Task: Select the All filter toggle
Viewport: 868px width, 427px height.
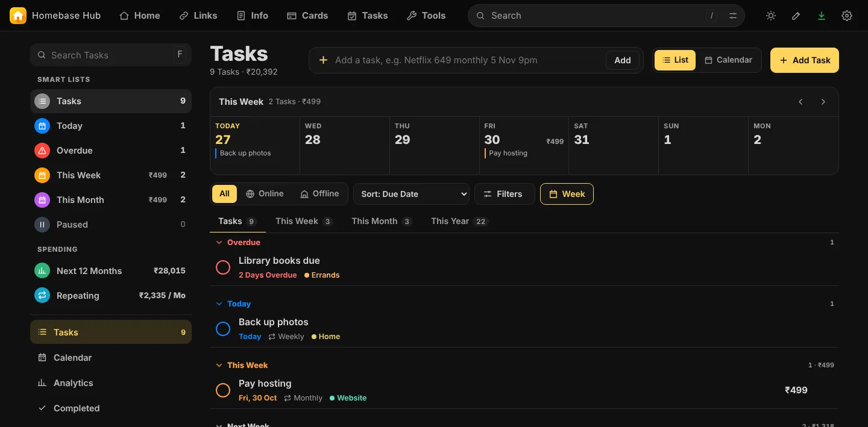Action: coord(224,194)
